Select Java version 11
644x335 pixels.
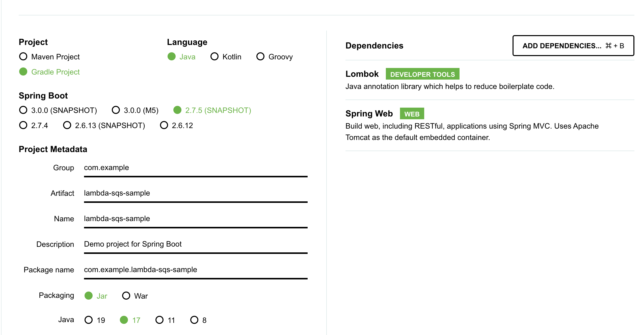[159, 320]
